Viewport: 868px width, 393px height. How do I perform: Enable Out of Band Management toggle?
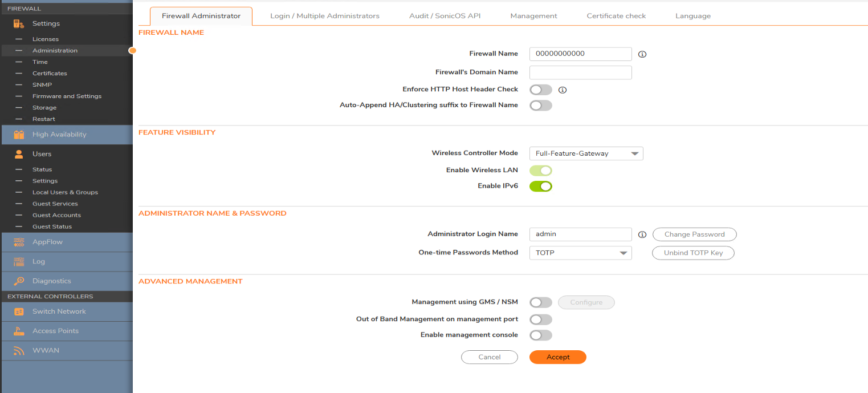pos(540,319)
